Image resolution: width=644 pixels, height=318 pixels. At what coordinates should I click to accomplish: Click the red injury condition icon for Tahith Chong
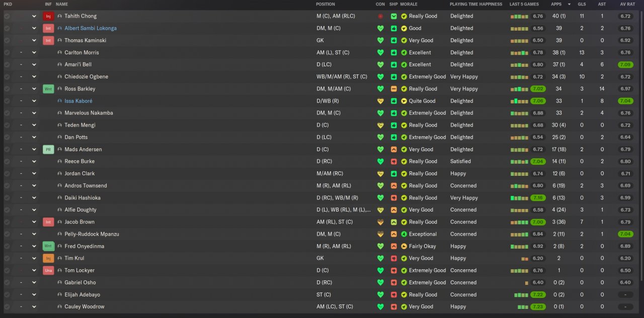click(x=380, y=16)
